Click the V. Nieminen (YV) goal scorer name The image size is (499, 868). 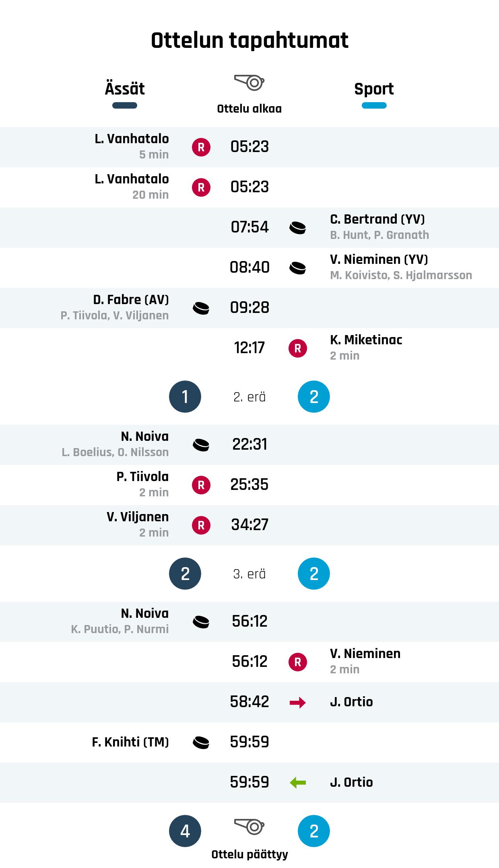(x=379, y=259)
